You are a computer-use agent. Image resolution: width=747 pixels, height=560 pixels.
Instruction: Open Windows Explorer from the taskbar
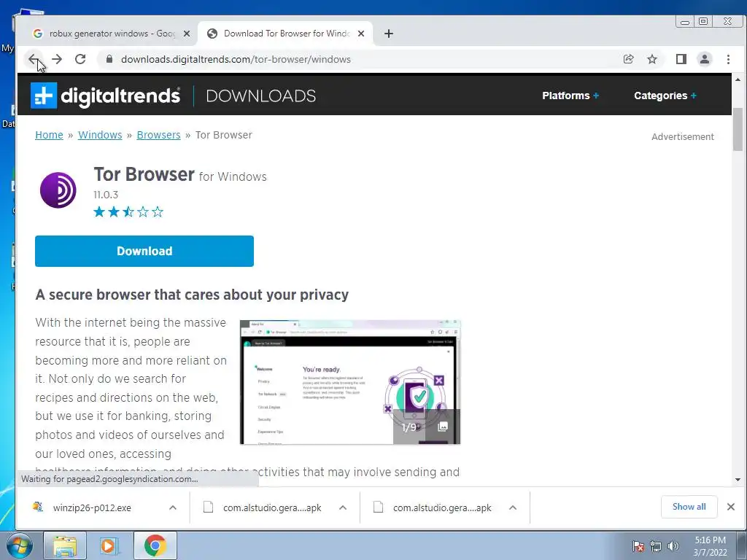tap(65, 545)
